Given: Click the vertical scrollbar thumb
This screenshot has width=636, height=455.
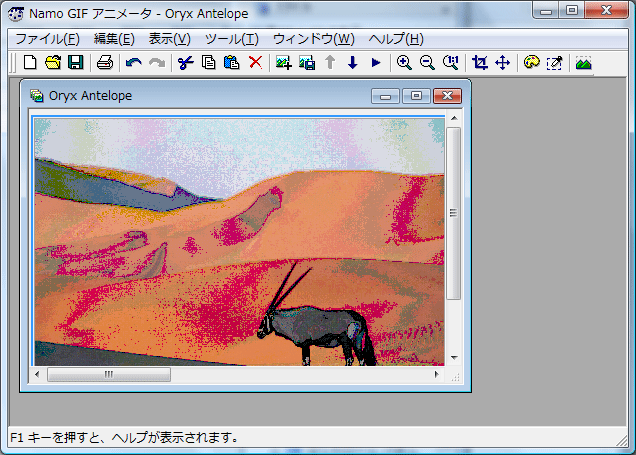Looking at the screenshot, I should [453, 213].
